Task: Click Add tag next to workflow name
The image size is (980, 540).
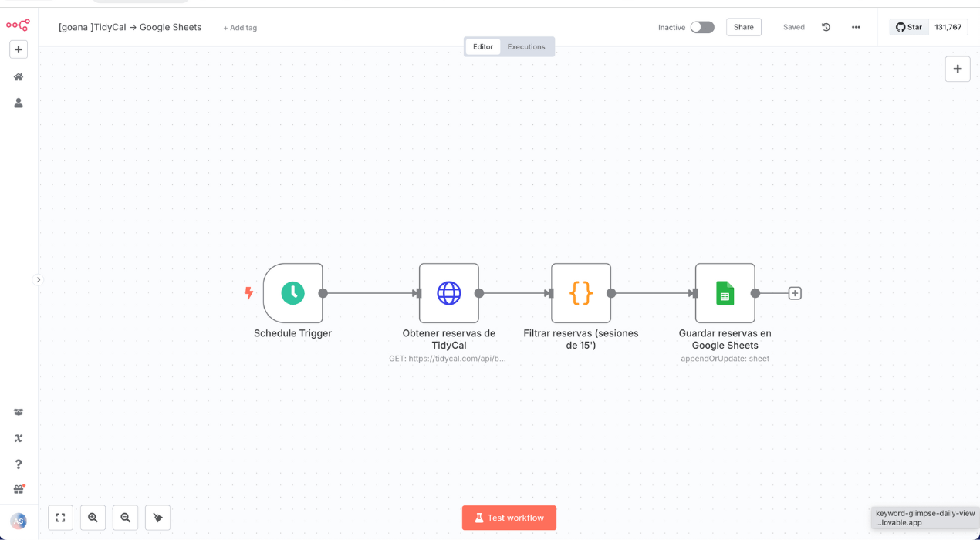Action: click(240, 28)
